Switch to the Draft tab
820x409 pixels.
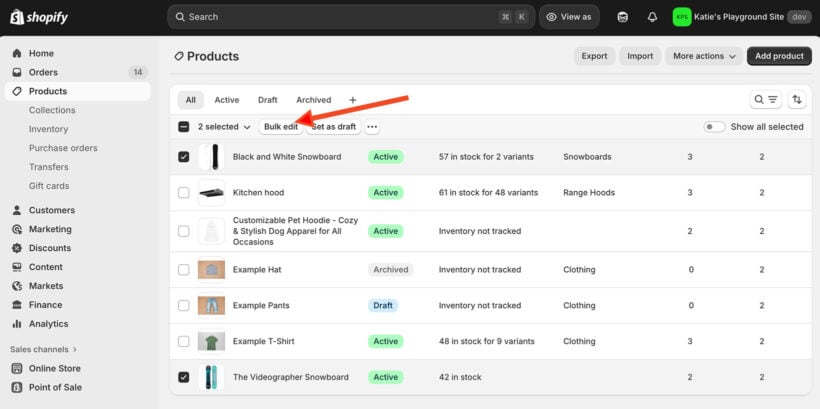click(267, 100)
